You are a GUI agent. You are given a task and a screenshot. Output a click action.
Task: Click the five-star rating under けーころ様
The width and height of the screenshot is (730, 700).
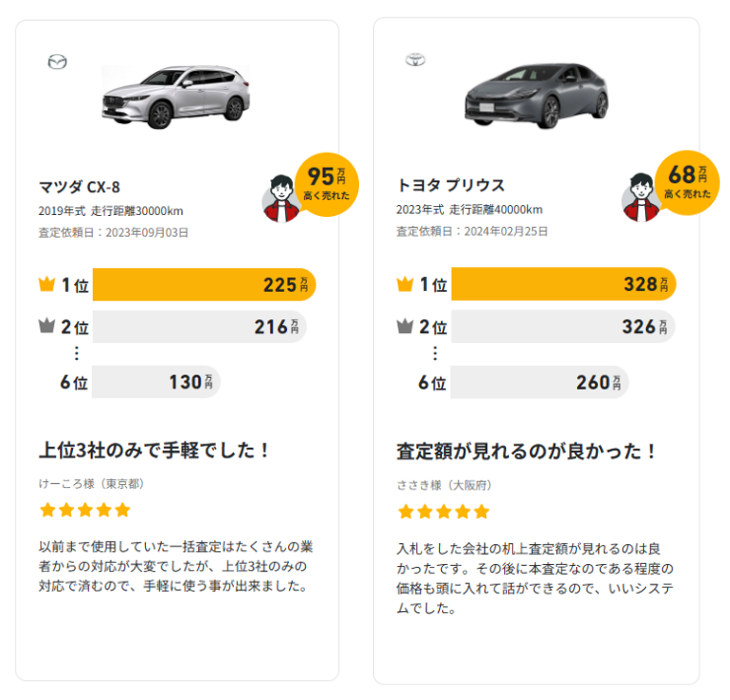(85, 510)
